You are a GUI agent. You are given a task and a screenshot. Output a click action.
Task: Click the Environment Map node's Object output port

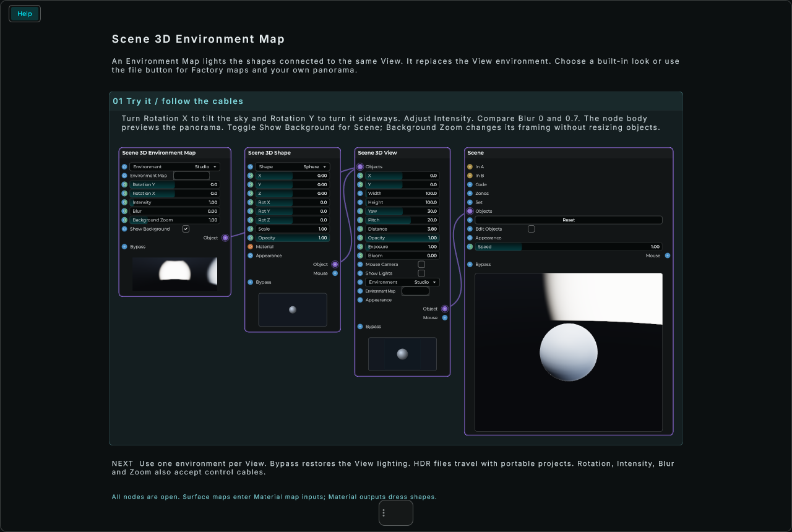[225, 238]
